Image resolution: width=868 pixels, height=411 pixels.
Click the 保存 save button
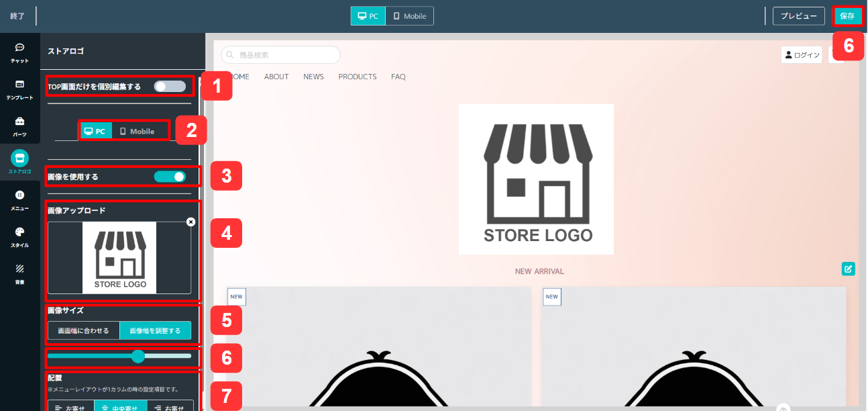847,16
